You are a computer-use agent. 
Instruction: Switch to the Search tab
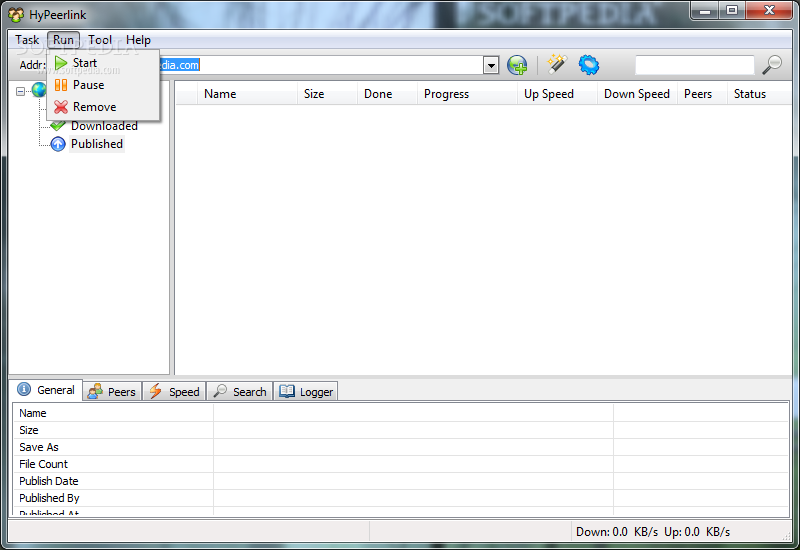coord(240,391)
